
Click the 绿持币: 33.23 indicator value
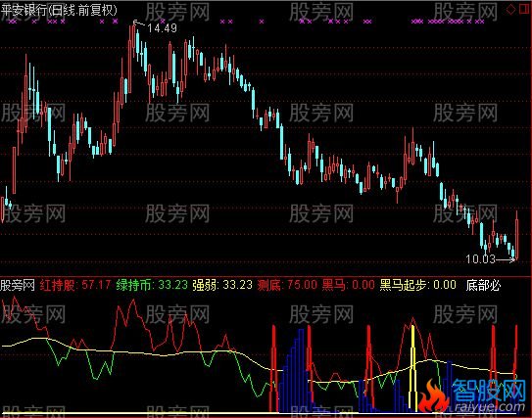click(152, 285)
